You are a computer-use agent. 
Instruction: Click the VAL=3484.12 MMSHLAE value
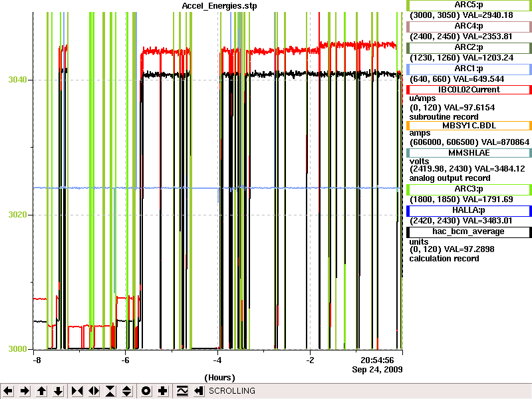500,169
